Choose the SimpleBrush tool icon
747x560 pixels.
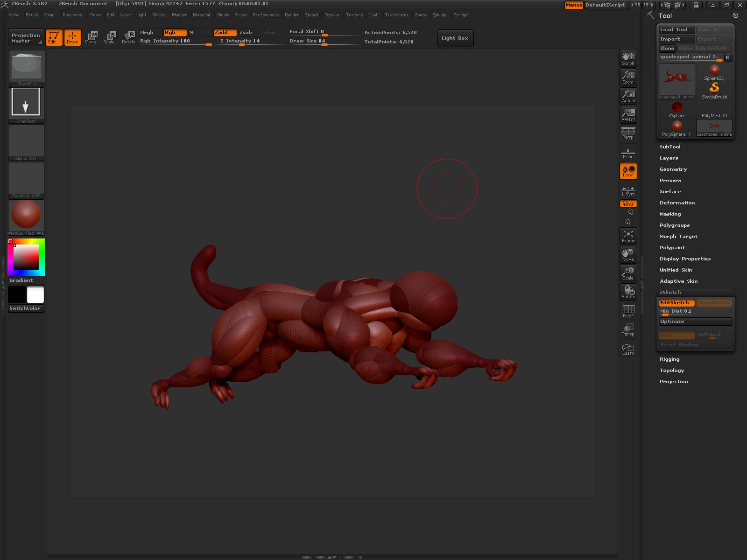point(714,90)
